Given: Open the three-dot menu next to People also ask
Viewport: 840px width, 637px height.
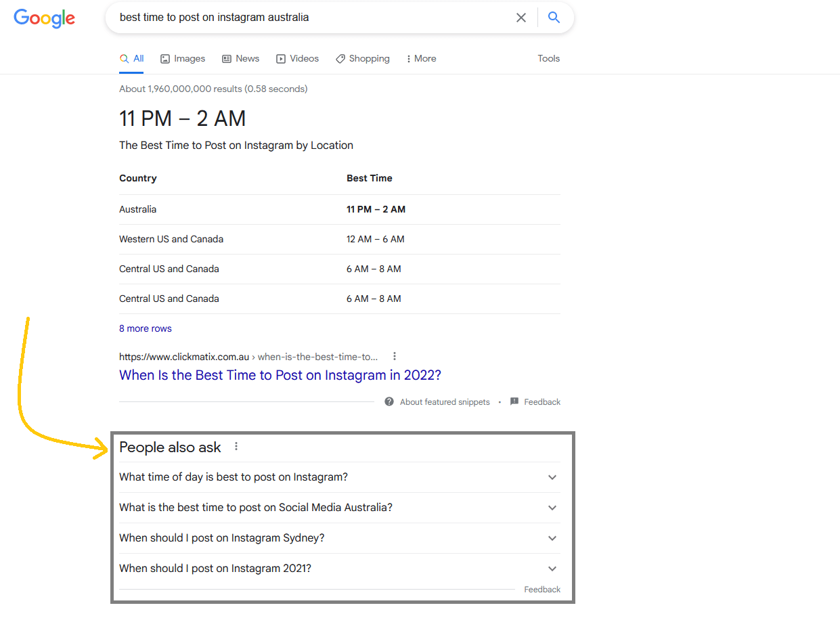Looking at the screenshot, I should pyautogui.click(x=236, y=446).
